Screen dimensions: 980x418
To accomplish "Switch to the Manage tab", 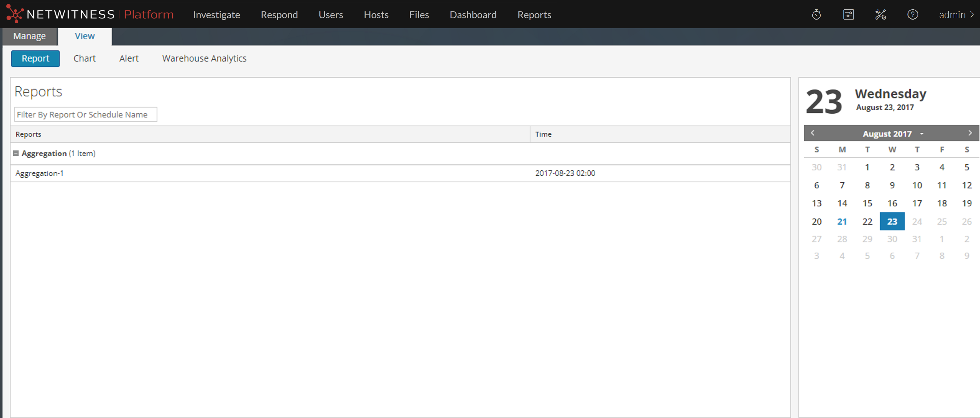I will pyautogui.click(x=29, y=36).
